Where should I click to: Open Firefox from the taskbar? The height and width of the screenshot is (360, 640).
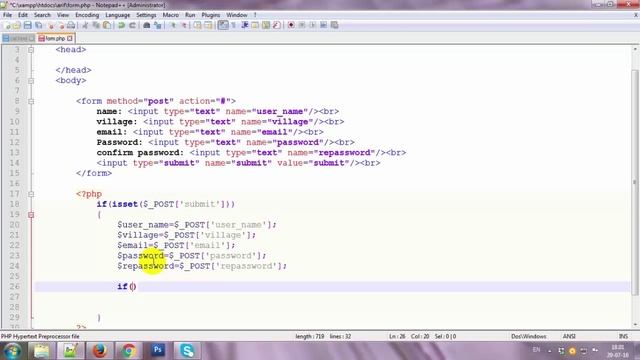coord(100,351)
